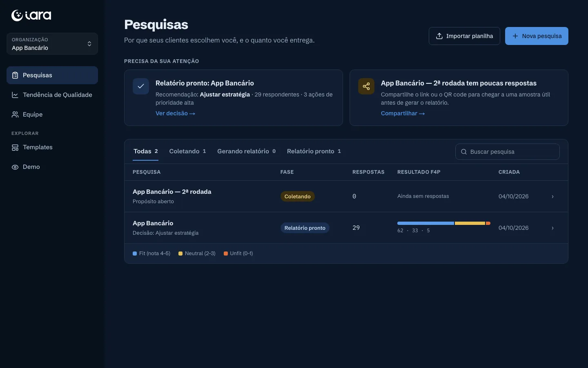Click the magnifier icon in the search box
Image resolution: width=588 pixels, height=368 pixels.
pyautogui.click(x=464, y=152)
